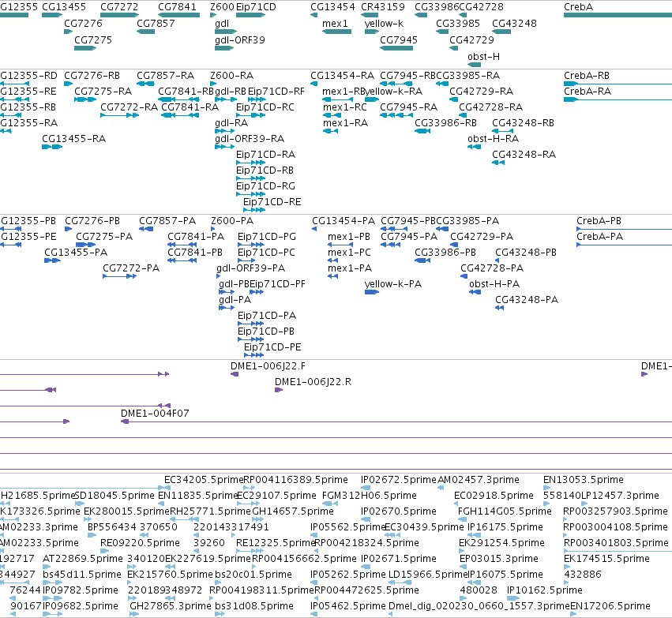The image size is (672, 618).
Task: Click the CG7275 gene label
Action: pos(93,39)
